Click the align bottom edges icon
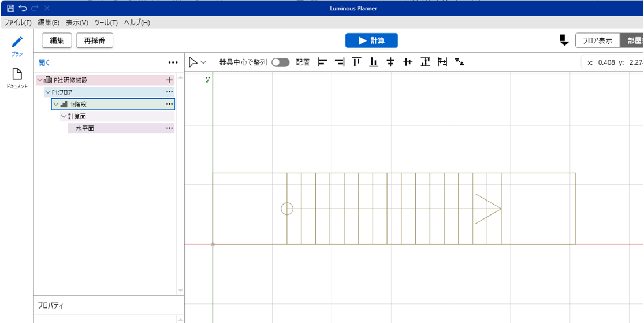The width and height of the screenshot is (644, 323). tap(374, 62)
